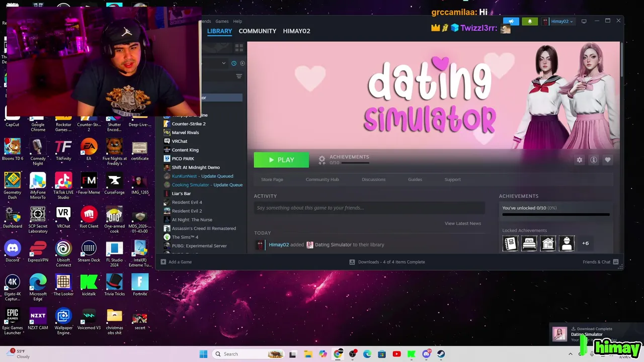The image size is (644, 362).
Task: Open Stream Deck desktop icon
Action: click(89, 251)
